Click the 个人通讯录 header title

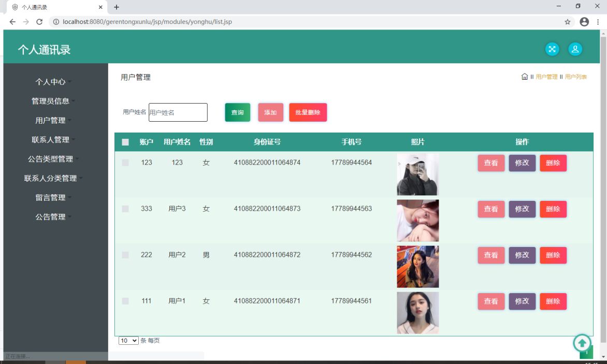[x=44, y=50]
